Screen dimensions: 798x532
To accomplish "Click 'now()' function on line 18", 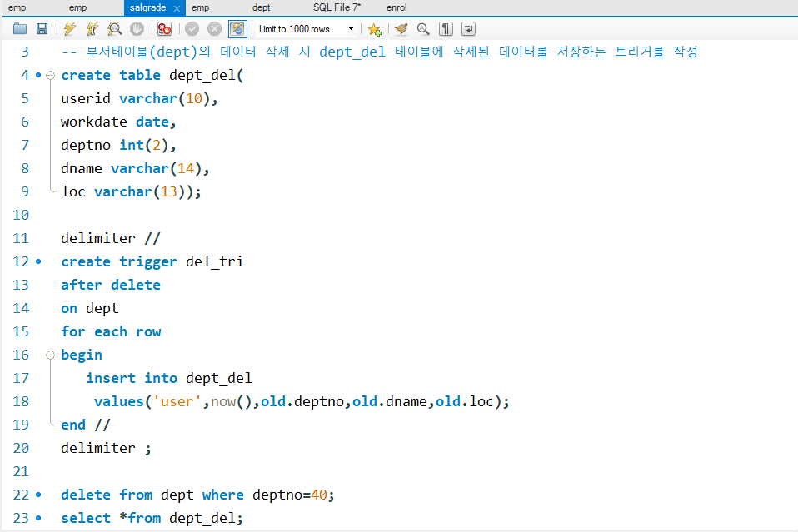I will coord(232,401).
